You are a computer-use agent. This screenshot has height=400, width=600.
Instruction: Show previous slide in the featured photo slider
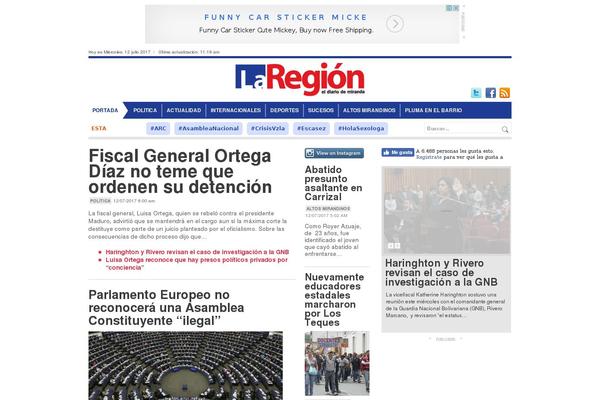[x=391, y=246]
